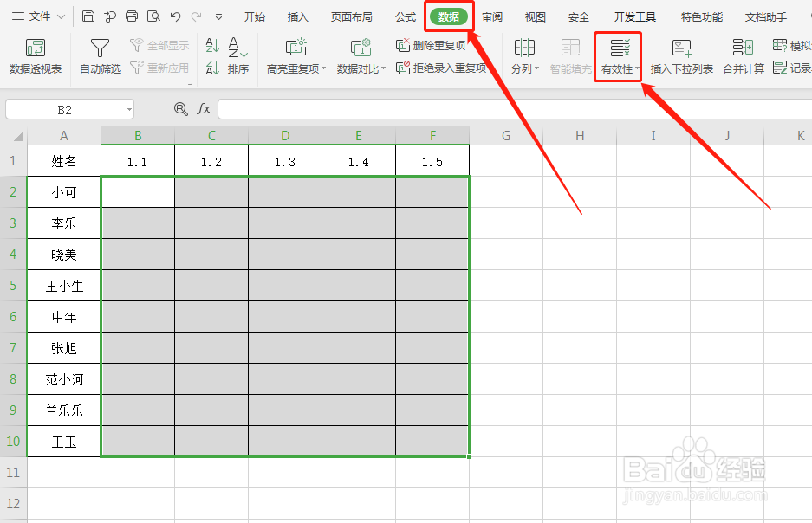Click the Redo arrow icon
The height and width of the screenshot is (523, 812).
coord(196,16)
